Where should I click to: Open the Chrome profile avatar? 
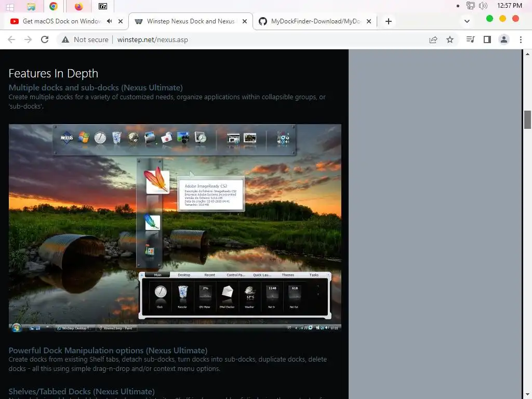coord(504,39)
